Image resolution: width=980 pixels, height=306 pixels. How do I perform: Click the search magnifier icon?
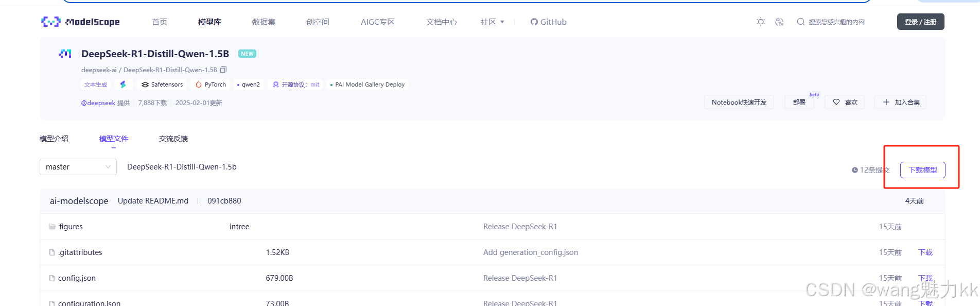[x=800, y=22]
